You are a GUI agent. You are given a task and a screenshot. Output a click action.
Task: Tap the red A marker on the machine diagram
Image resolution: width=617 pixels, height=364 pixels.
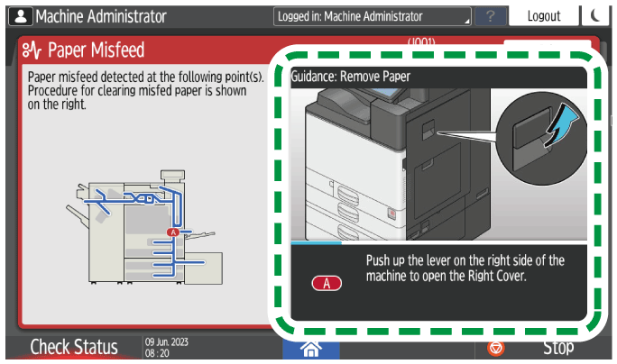point(173,232)
